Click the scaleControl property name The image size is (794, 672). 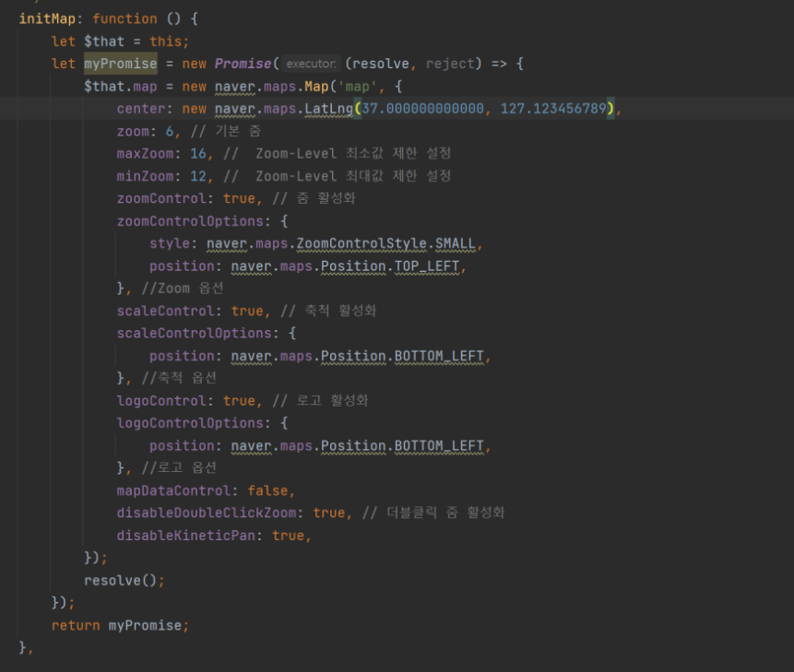point(166,311)
